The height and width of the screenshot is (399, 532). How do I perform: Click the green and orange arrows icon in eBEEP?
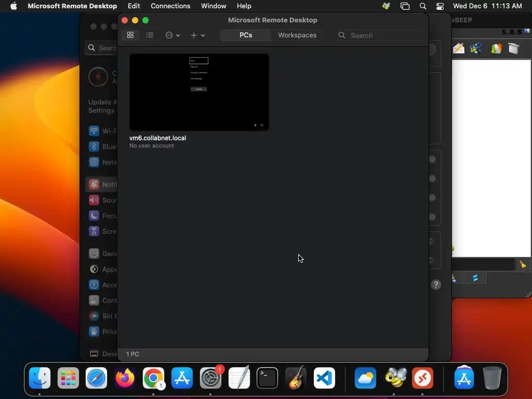point(496,48)
